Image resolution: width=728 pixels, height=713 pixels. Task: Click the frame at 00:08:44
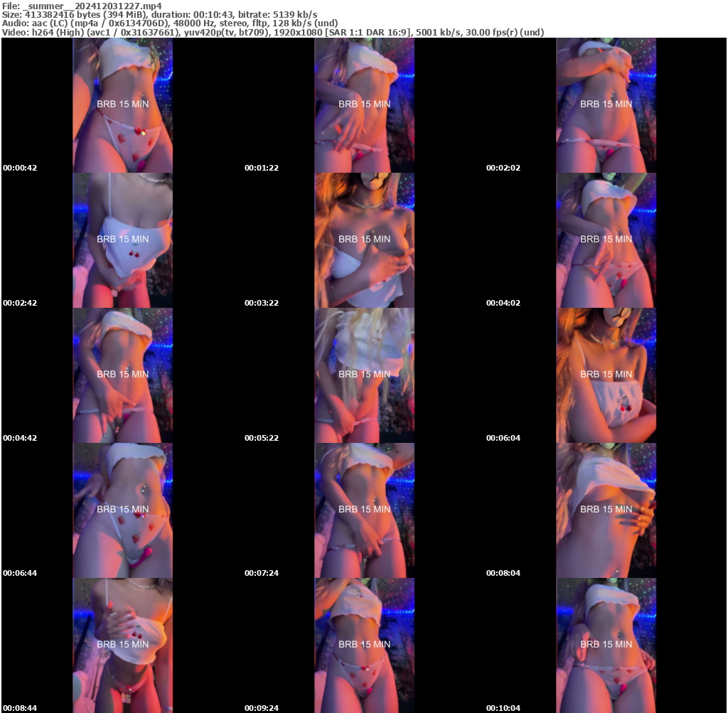[122, 645]
